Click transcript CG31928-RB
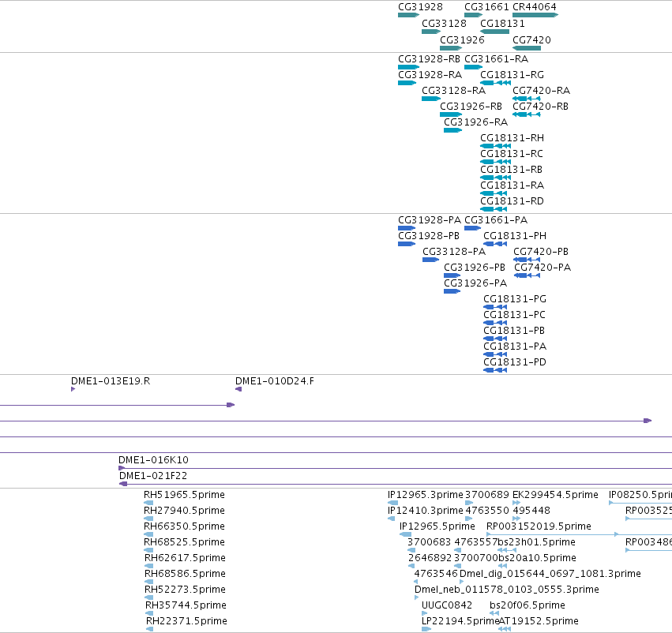The width and height of the screenshot is (672, 633). point(408,67)
